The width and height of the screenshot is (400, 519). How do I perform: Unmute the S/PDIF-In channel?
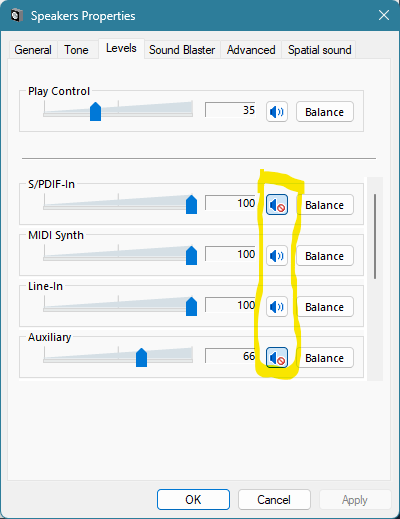[277, 205]
